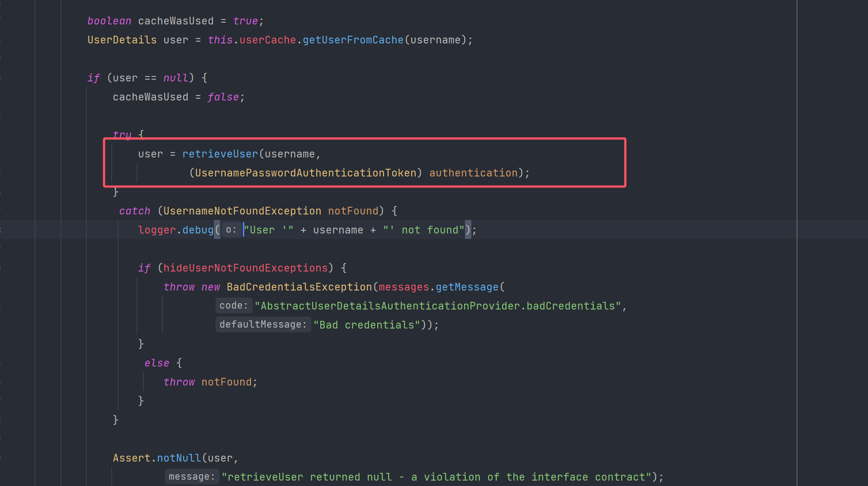Click the true literal on the first line
Image resolution: width=868 pixels, height=486 pixels.
click(x=245, y=21)
